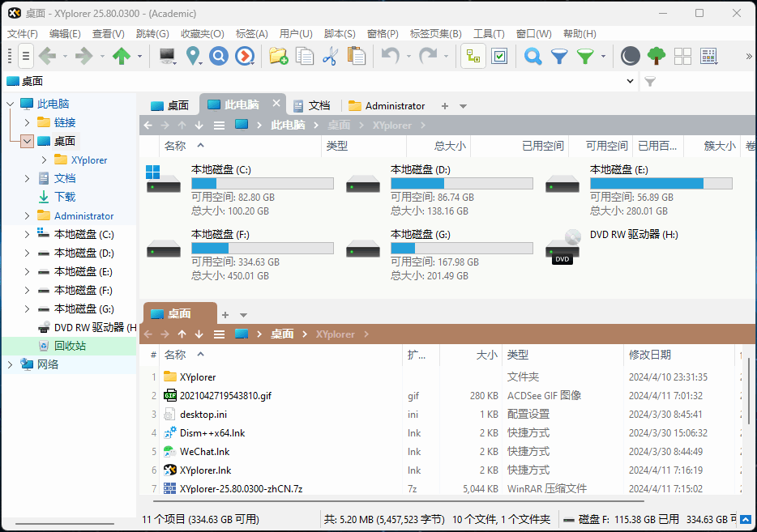The width and height of the screenshot is (757, 532).
Task: Close the 此电脑 tab
Action: click(x=276, y=103)
